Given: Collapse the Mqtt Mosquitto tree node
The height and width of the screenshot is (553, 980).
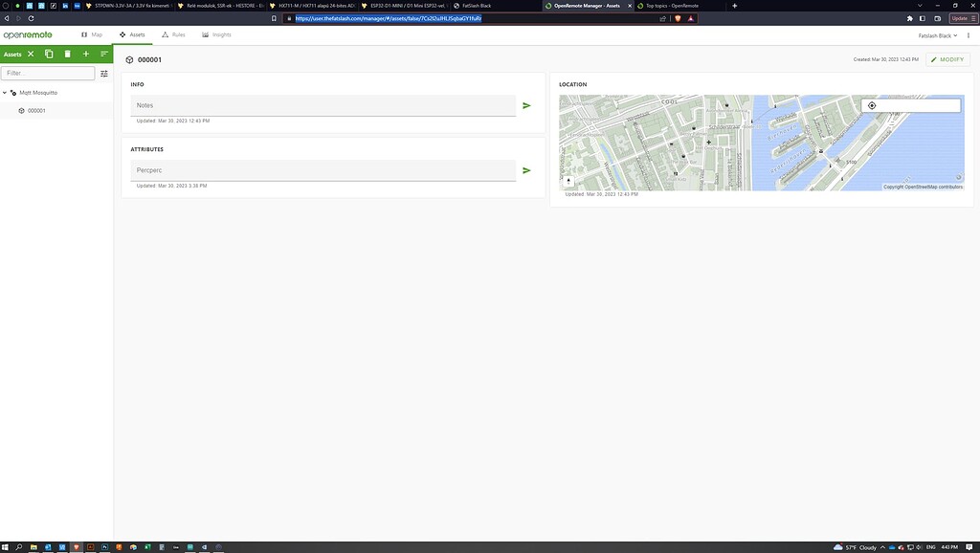Looking at the screenshot, I should 5,93.
